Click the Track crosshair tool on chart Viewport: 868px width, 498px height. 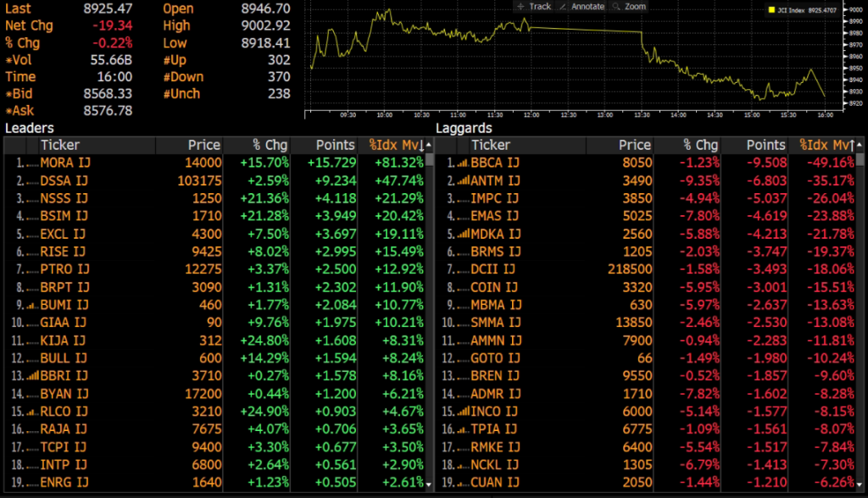(534, 7)
